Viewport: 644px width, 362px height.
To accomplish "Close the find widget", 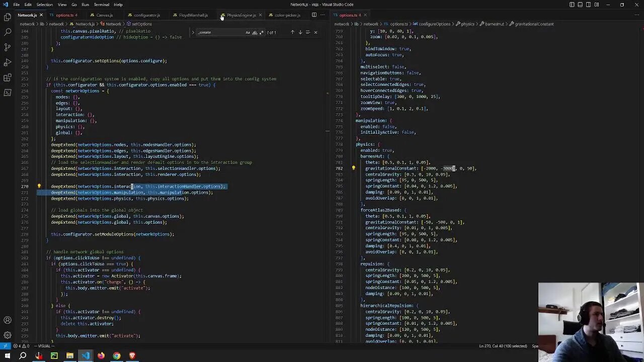I will 315,32.
